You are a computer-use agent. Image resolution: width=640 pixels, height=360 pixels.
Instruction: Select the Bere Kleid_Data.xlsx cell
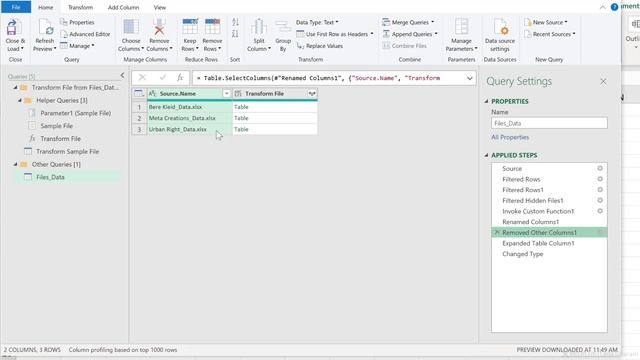point(189,107)
